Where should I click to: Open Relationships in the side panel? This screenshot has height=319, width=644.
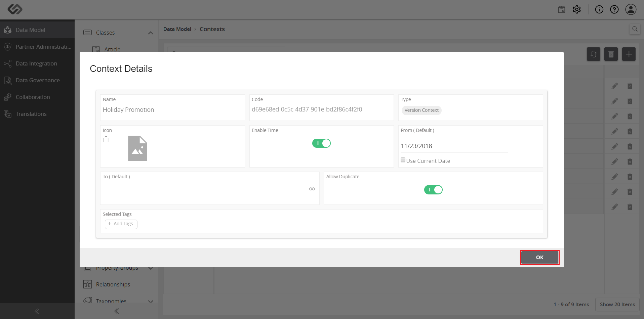113,284
